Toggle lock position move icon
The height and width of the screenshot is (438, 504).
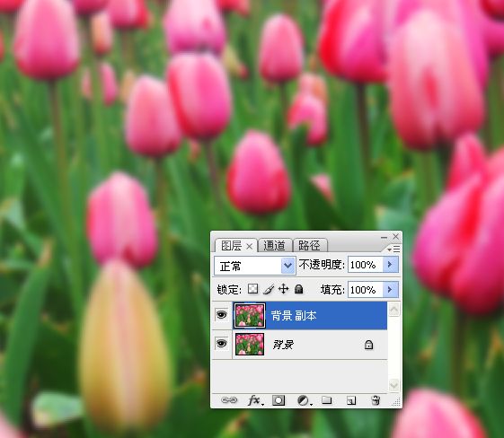click(x=283, y=289)
